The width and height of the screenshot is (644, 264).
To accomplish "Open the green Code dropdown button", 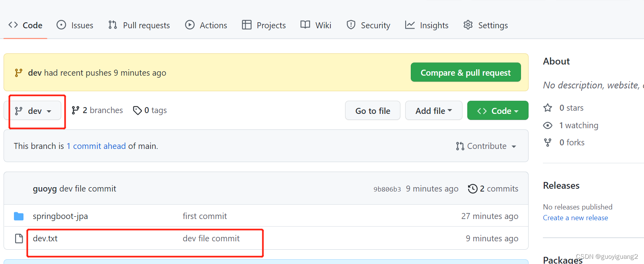I will tap(498, 111).
